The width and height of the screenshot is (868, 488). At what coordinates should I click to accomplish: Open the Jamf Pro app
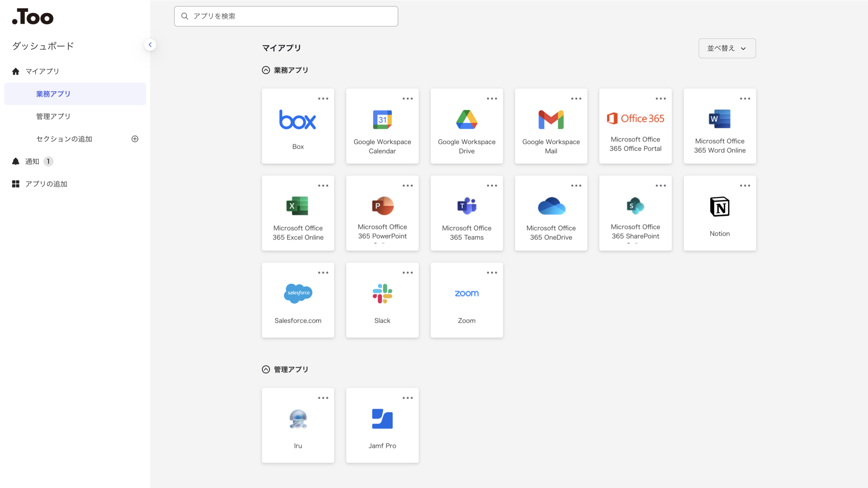[x=382, y=426]
